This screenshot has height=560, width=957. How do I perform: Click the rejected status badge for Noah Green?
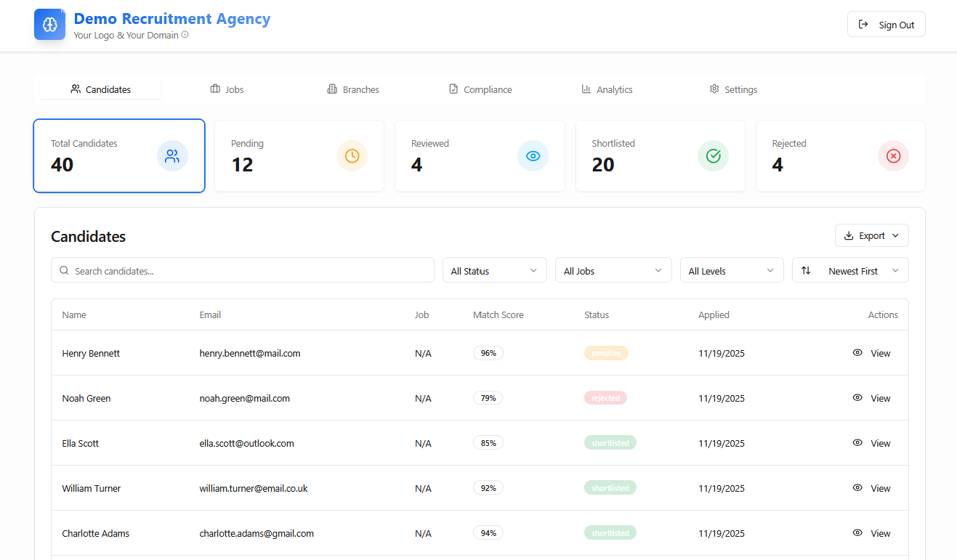point(605,398)
